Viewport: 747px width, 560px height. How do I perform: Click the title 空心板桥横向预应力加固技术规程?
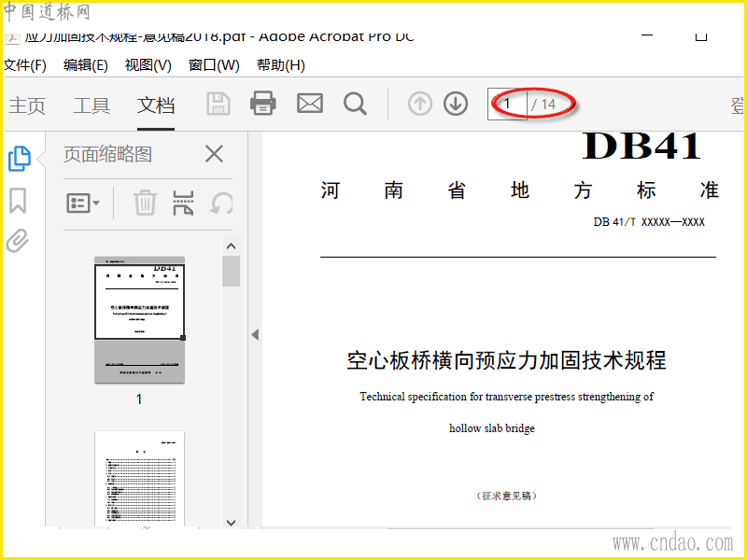[x=506, y=360]
